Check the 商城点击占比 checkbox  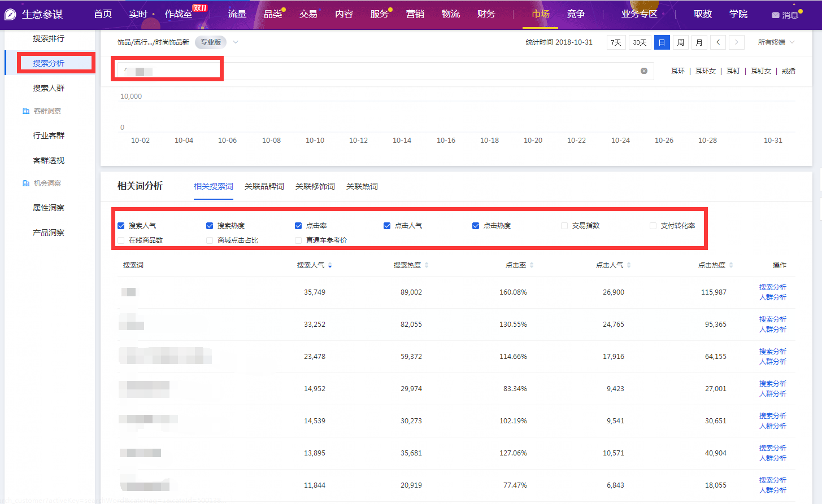[210, 240]
